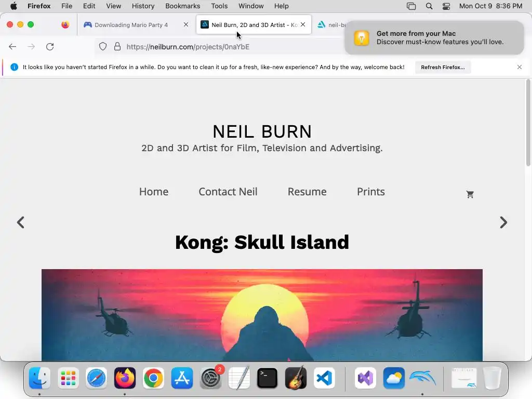This screenshot has width=532, height=399.
Task: Open the Apple menu
Action: 14,6
